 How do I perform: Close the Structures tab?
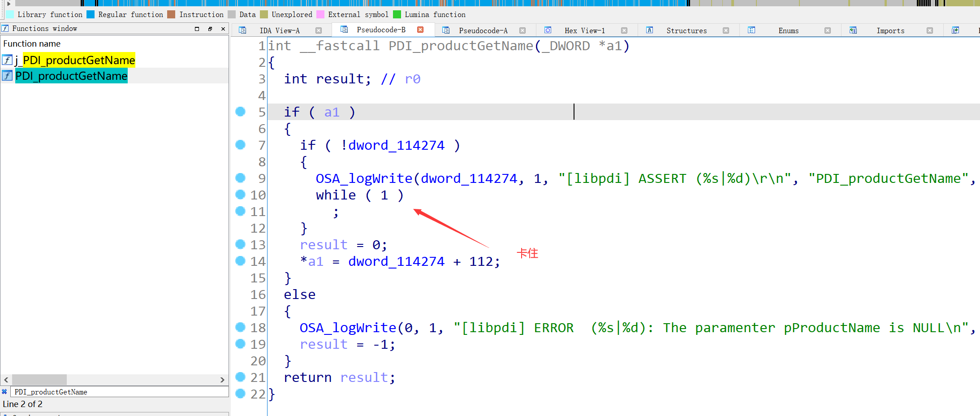pos(726,30)
